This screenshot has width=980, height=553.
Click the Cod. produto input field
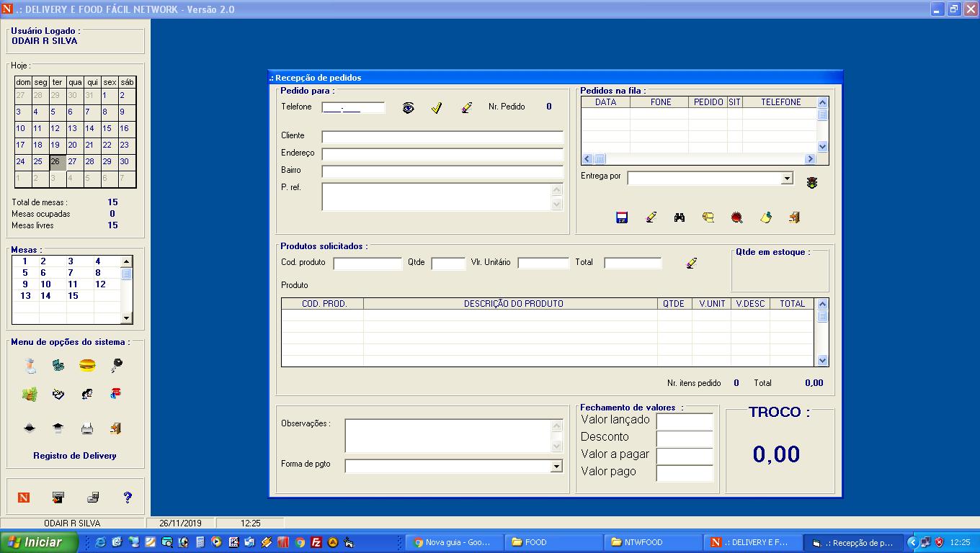(x=367, y=264)
